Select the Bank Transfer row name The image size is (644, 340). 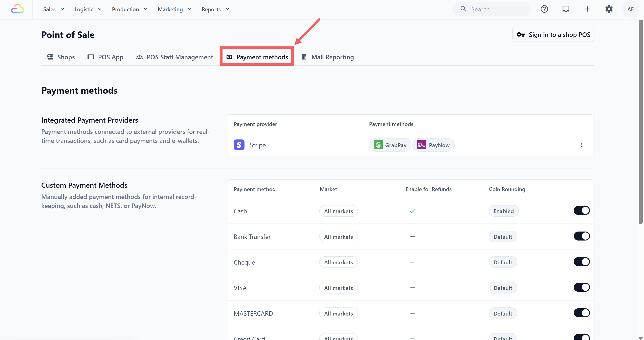252,237
